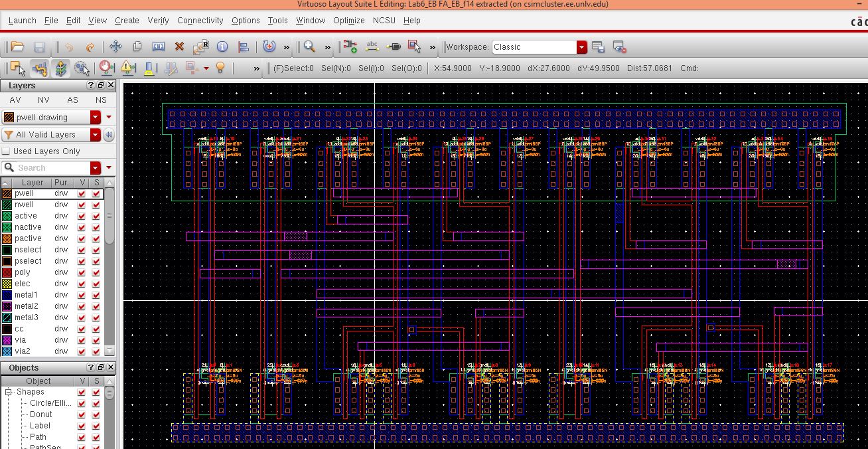
Task: Open properties with the blue info icon
Action: coord(222,46)
